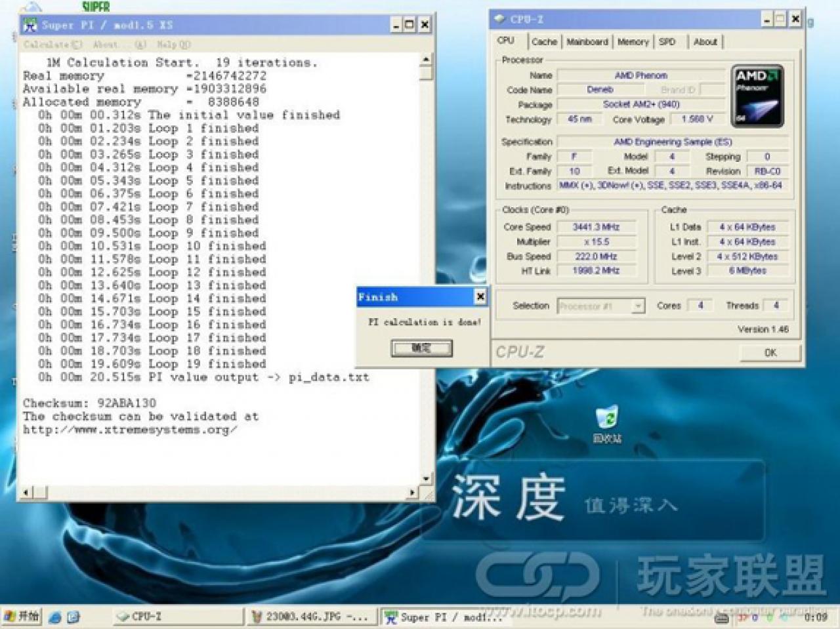Select 23003.44G.JPG taskbar item

point(312,617)
